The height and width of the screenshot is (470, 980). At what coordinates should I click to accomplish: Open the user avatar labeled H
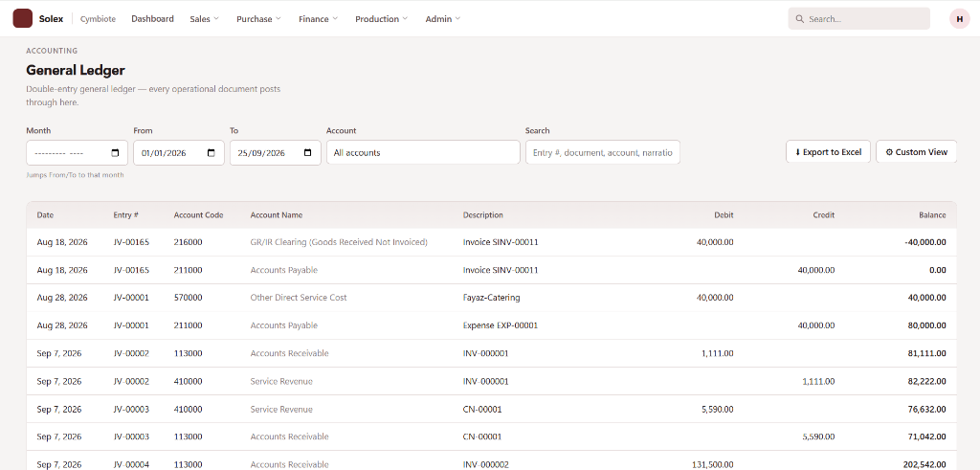click(x=959, y=19)
